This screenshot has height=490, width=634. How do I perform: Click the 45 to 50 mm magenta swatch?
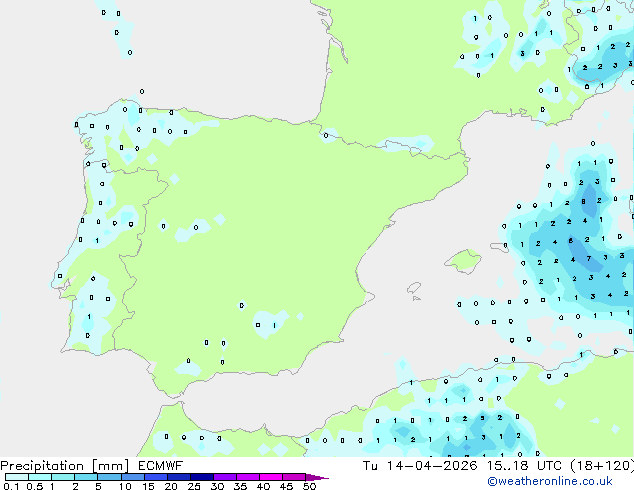tap(294, 477)
